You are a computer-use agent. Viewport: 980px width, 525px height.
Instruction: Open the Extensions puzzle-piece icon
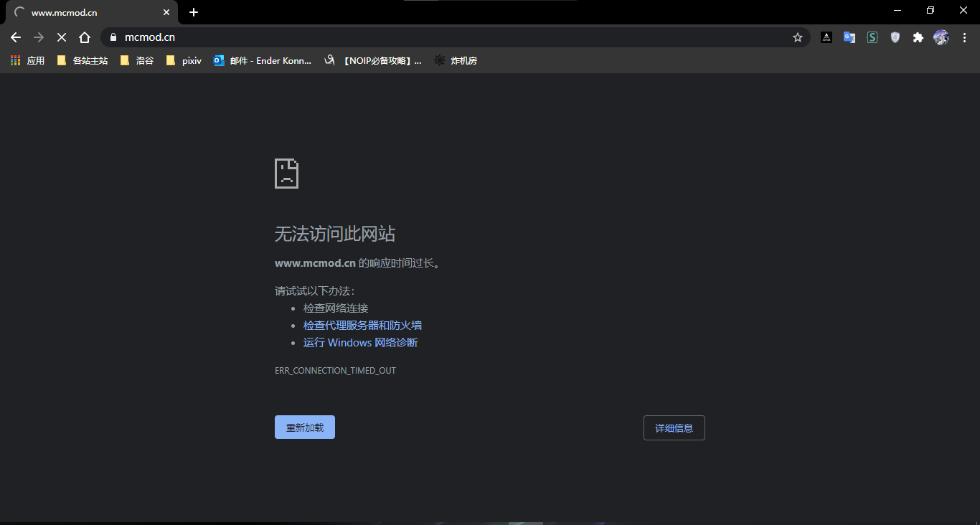(x=918, y=37)
